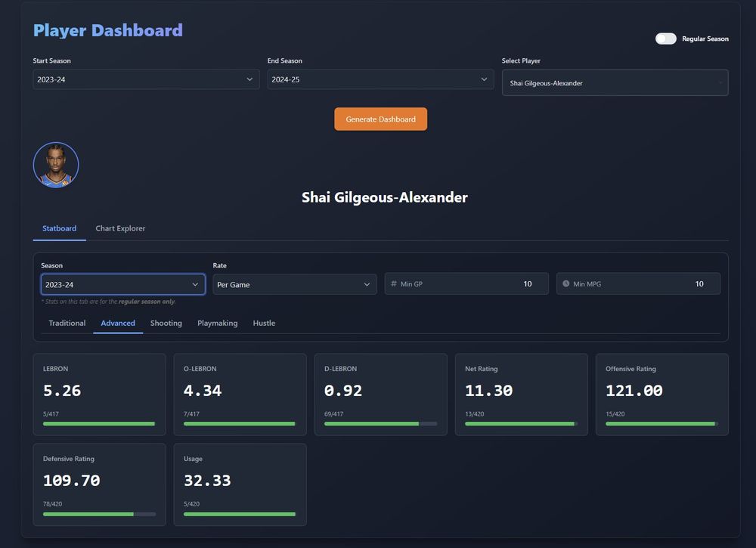
Task: Open the Statboard Season dropdown
Action: coord(123,284)
